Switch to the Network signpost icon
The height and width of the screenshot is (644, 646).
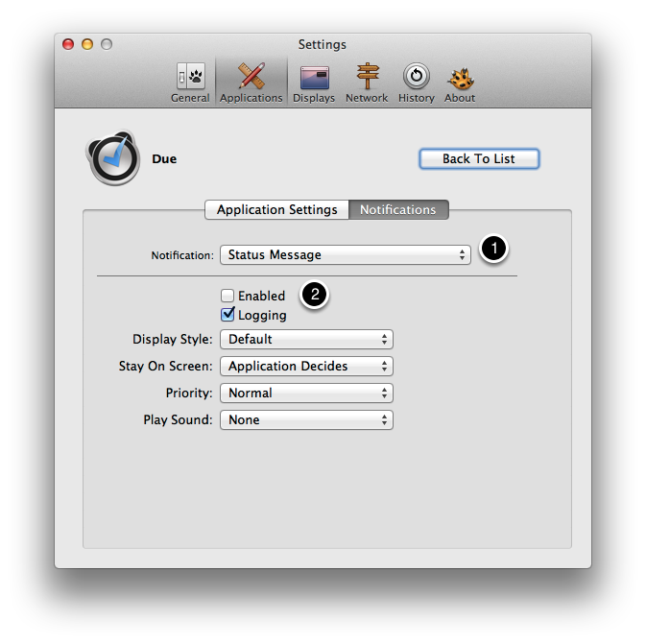(367, 82)
